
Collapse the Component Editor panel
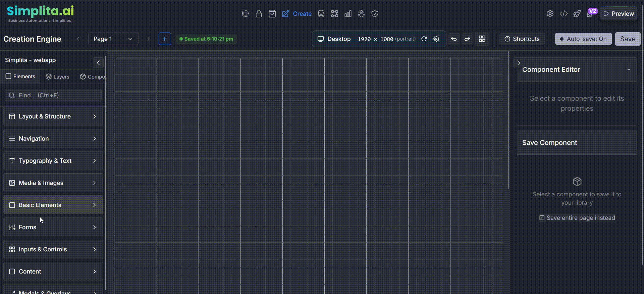pos(629,70)
